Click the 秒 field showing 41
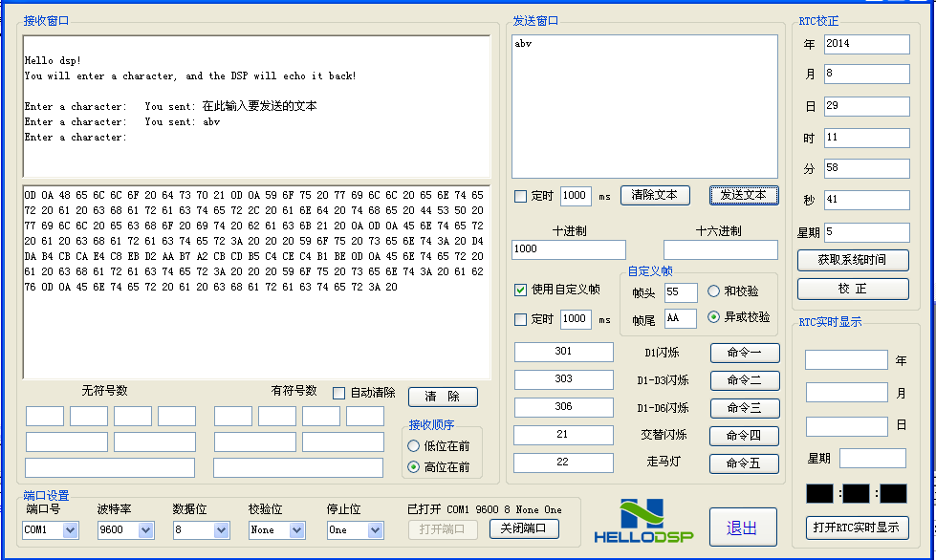Viewport: 936px width, 560px height. [867, 200]
